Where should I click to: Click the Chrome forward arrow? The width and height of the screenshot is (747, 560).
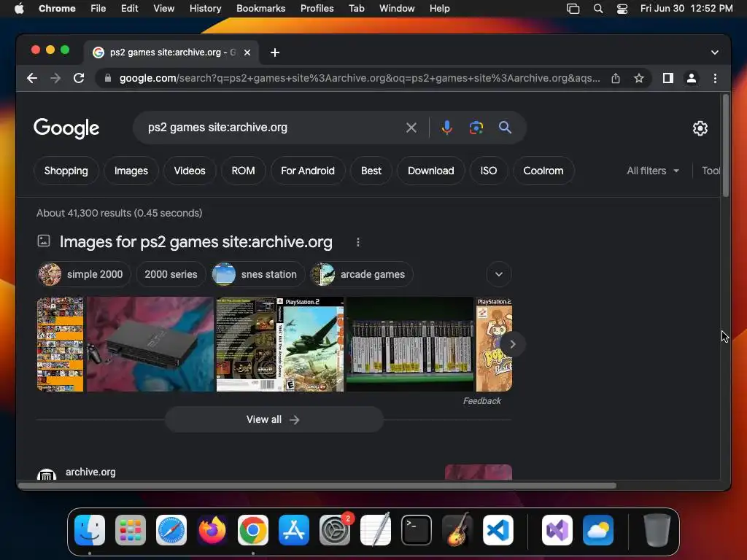[x=55, y=78]
